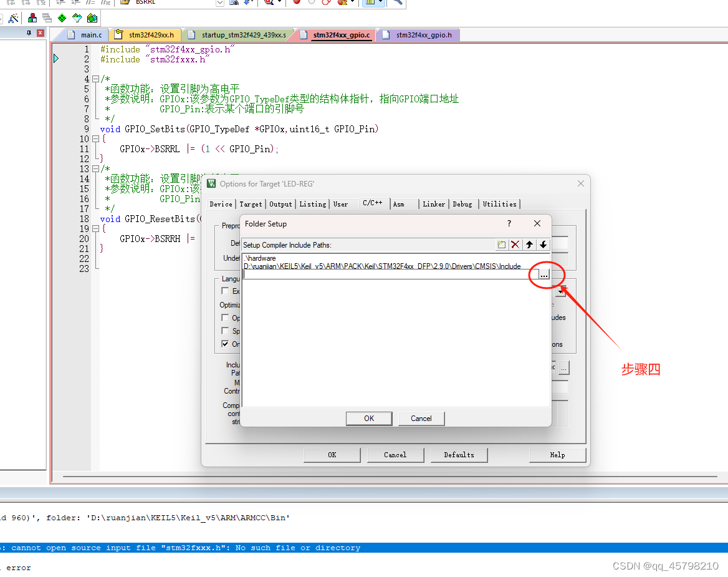Delete selected include path with red X
This screenshot has width=728, height=577.
(515, 245)
